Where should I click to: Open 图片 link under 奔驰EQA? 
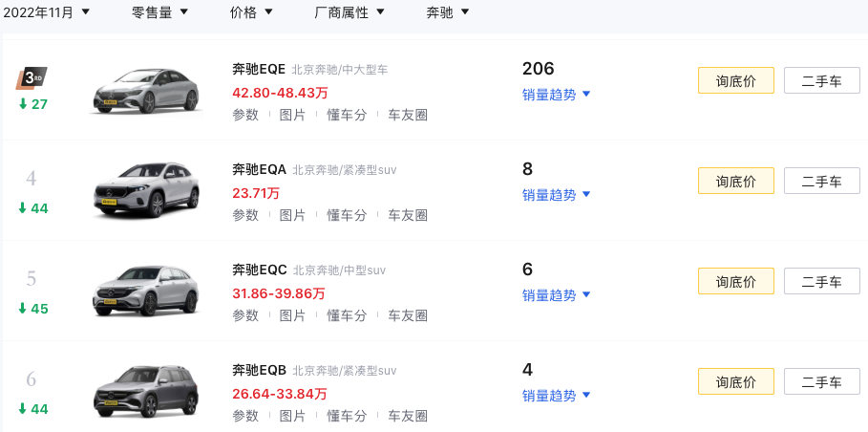292,215
